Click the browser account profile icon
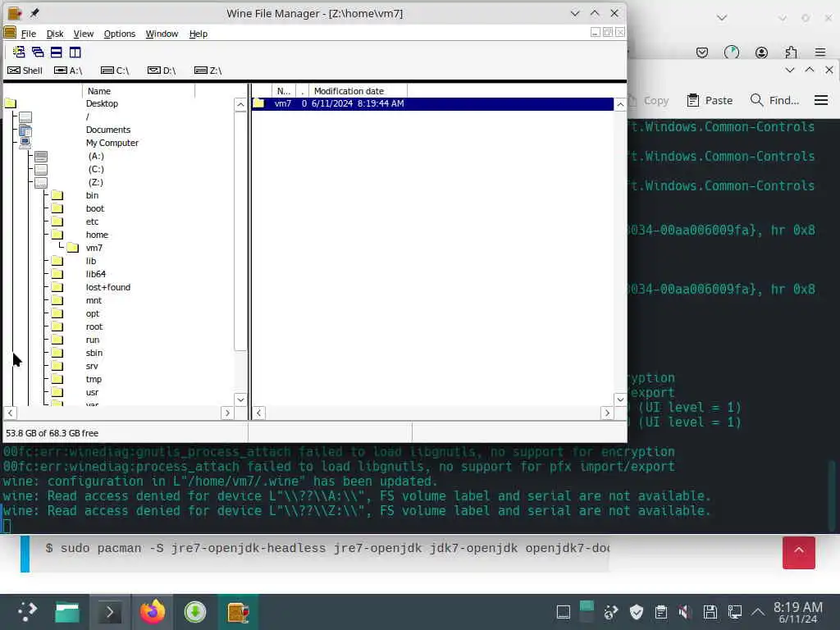This screenshot has height=630, width=840. pos(761,52)
